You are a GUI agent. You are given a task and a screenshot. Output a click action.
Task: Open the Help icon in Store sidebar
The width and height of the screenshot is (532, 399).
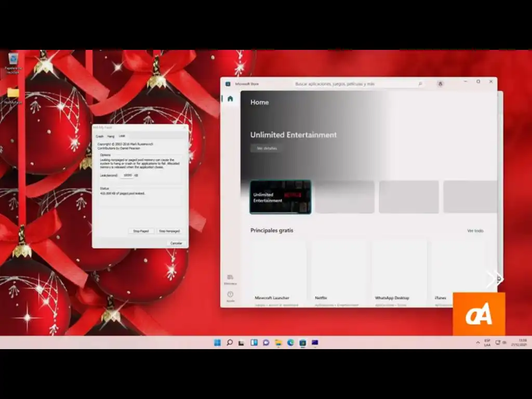point(230,297)
